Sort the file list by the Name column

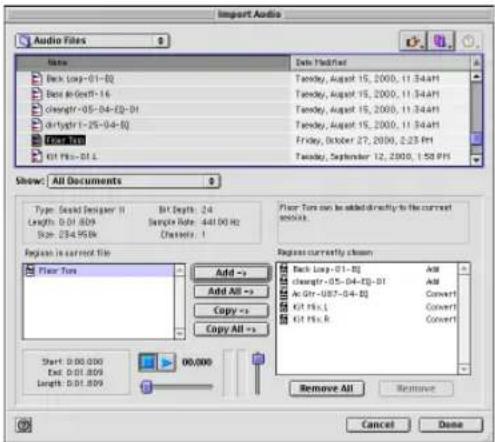tap(153, 63)
